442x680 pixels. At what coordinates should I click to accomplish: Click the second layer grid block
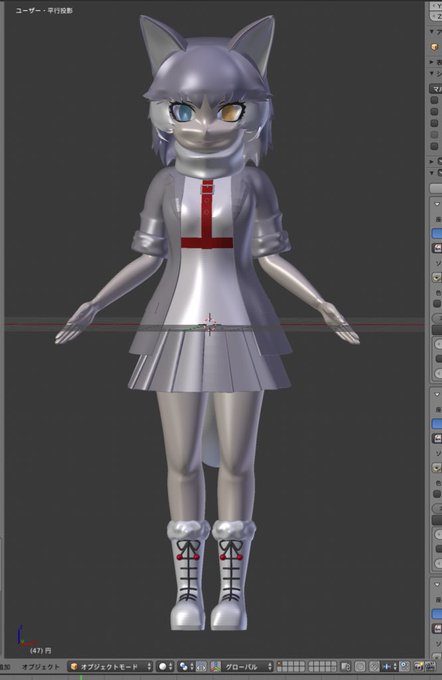pyautogui.click(x=322, y=667)
